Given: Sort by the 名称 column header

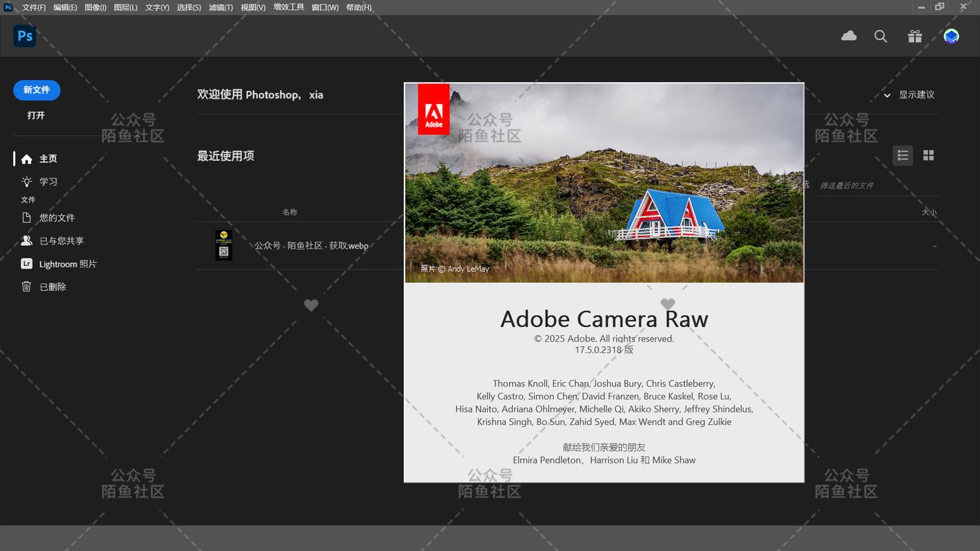Looking at the screenshot, I should [x=289, y=212].
